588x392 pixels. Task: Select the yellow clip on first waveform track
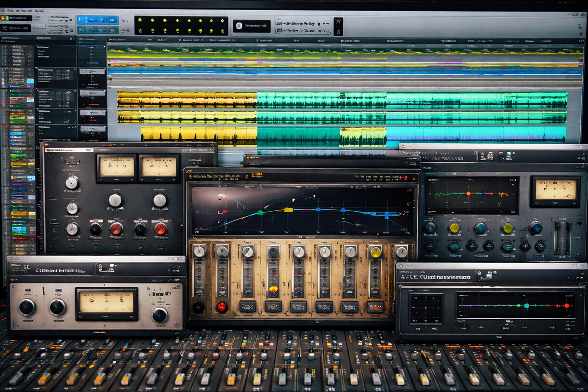coord(187,100)
